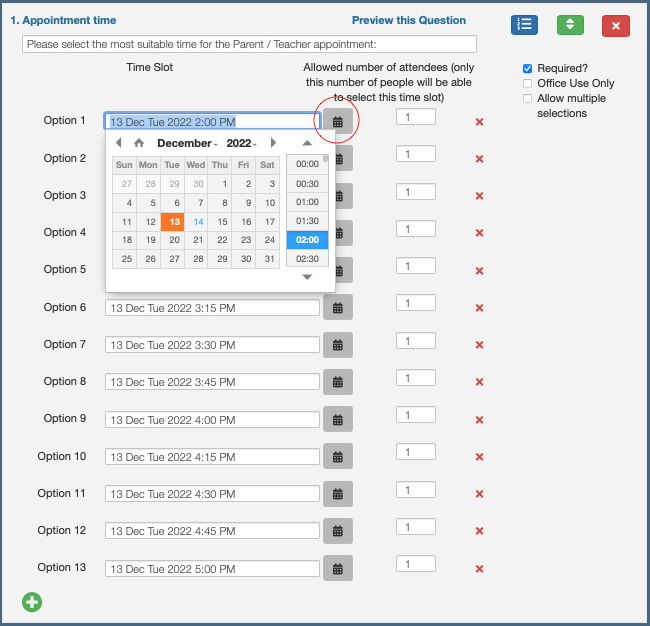
Task: Open the 2022 year dropdown
Action: 242,143
